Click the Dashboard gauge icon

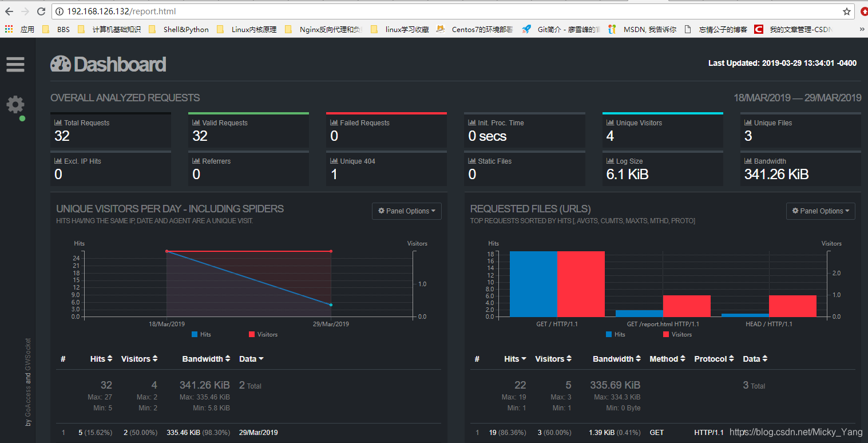[x=61, y=64]
